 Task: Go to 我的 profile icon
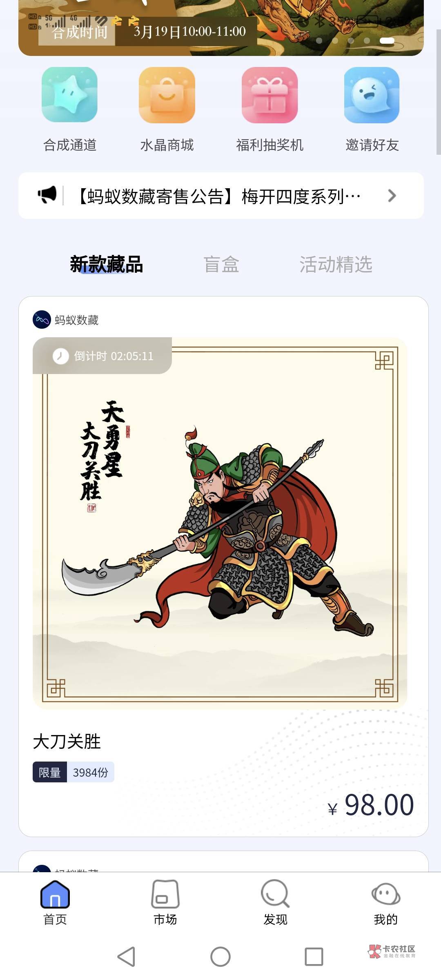tap(385, 894)
